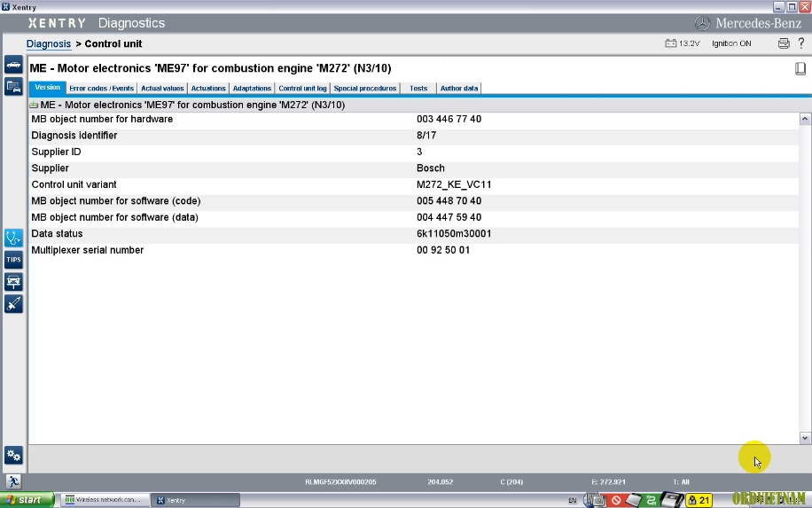Open the Special procedures tab
This screenshot has width=812, height=508.
(x=365, y=89)
